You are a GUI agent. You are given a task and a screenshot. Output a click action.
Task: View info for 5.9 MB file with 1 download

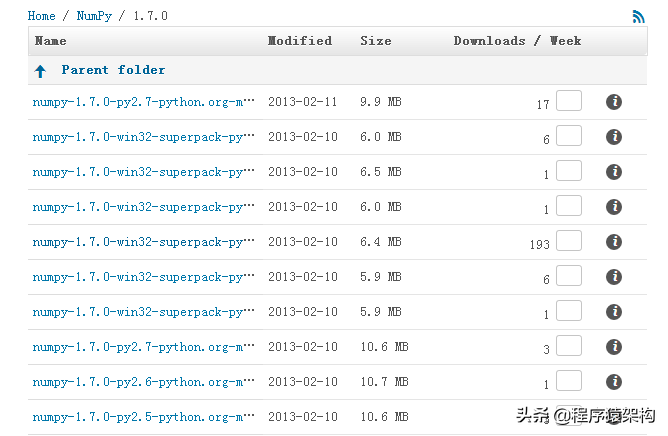[x=613, y=312]
